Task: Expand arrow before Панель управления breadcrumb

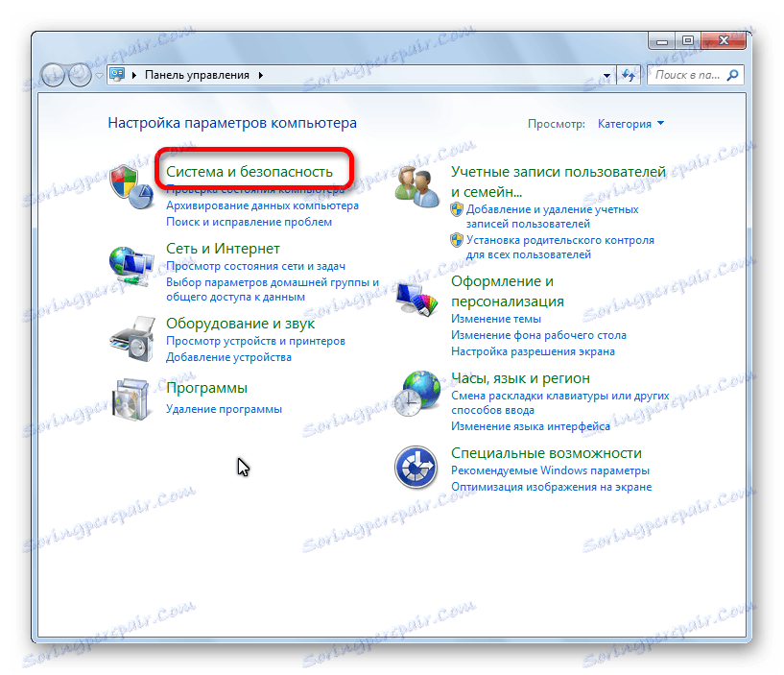Action: [x=134, y=75]
